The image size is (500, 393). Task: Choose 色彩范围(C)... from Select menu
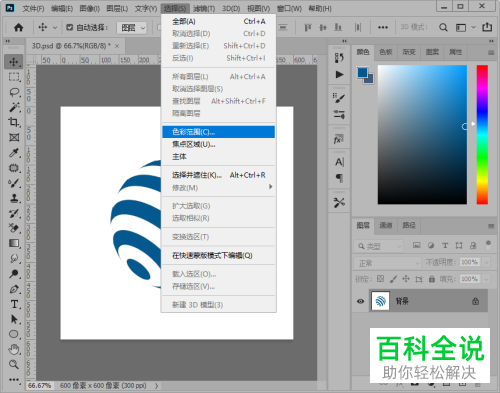point(218,132)
